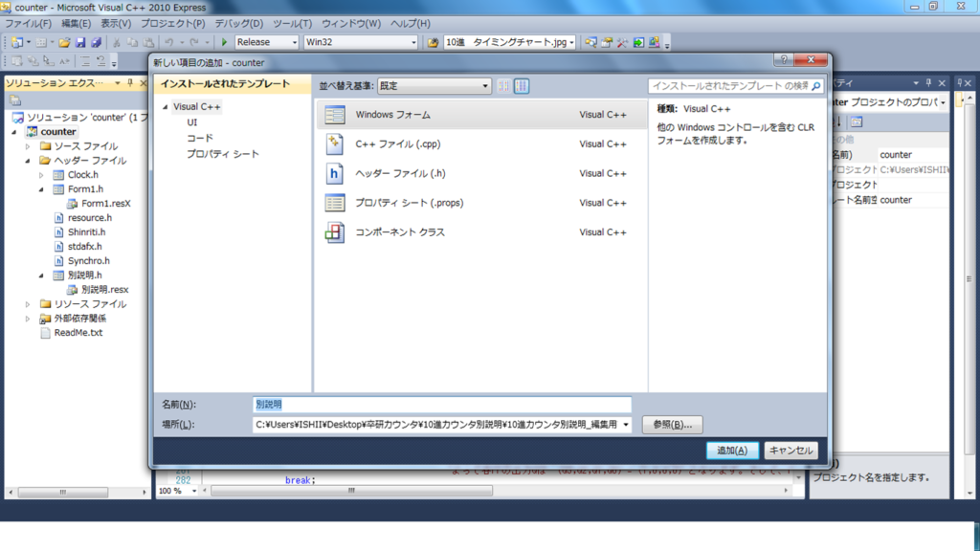Expand the Clock.h node
The height and width of the screenshot is (551, 980).
(41, 175)
